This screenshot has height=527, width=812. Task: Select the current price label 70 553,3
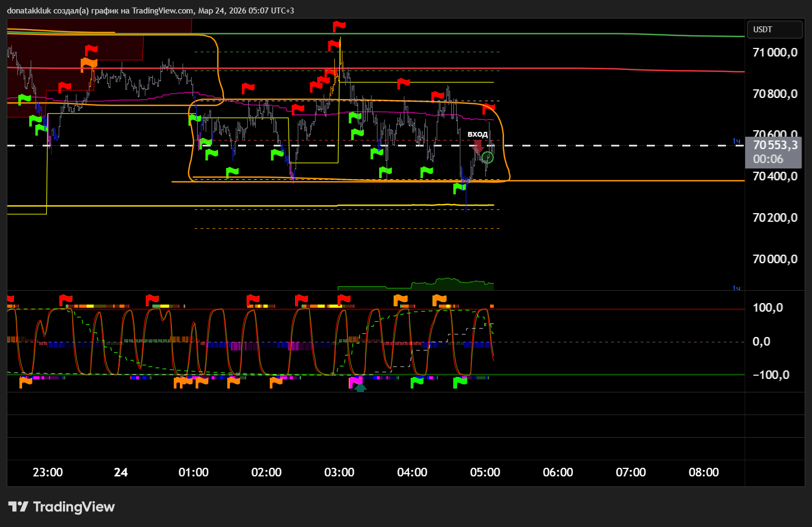coord(775,145)
